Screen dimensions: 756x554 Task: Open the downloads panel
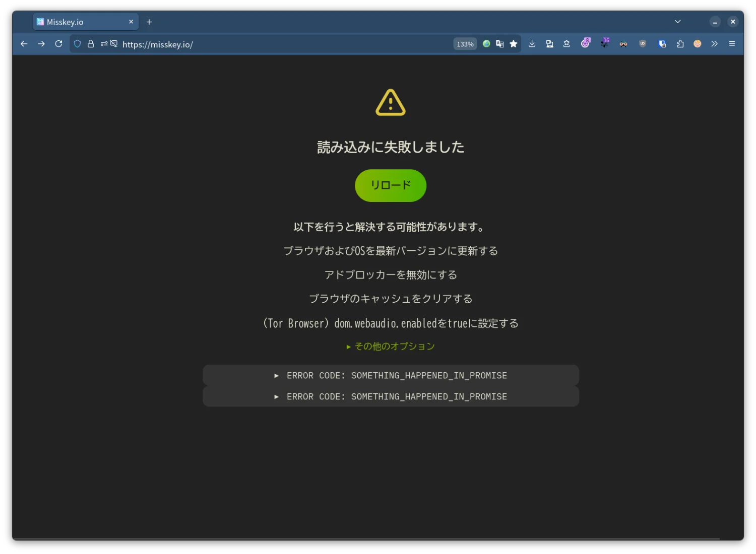tap(532, 44)
